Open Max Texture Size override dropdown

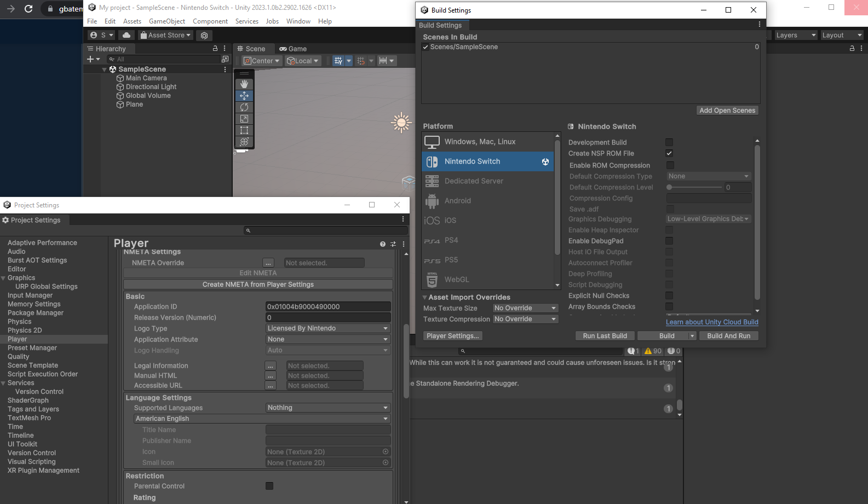[525, 308]
